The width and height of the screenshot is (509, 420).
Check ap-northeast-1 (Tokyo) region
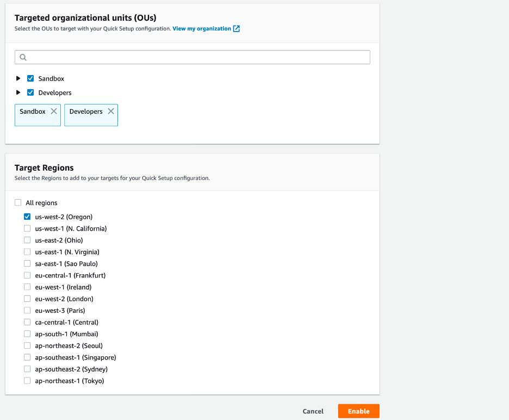pos(27,380)
